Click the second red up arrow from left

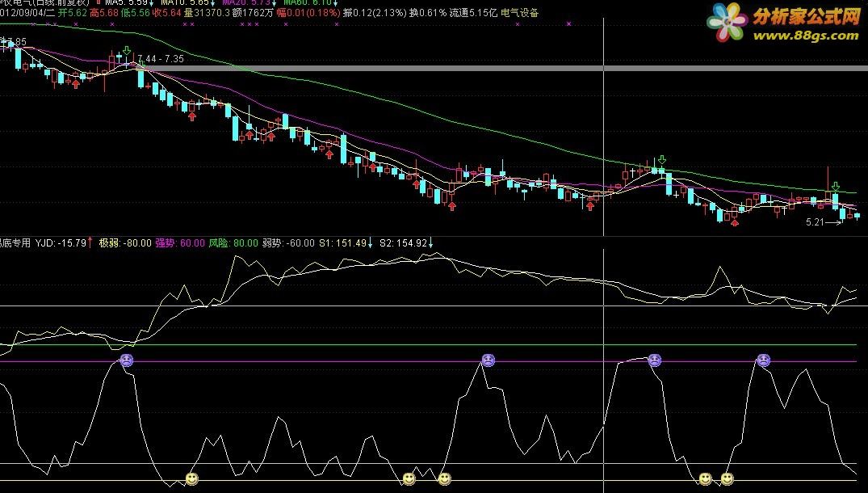(x=192, y=116)
